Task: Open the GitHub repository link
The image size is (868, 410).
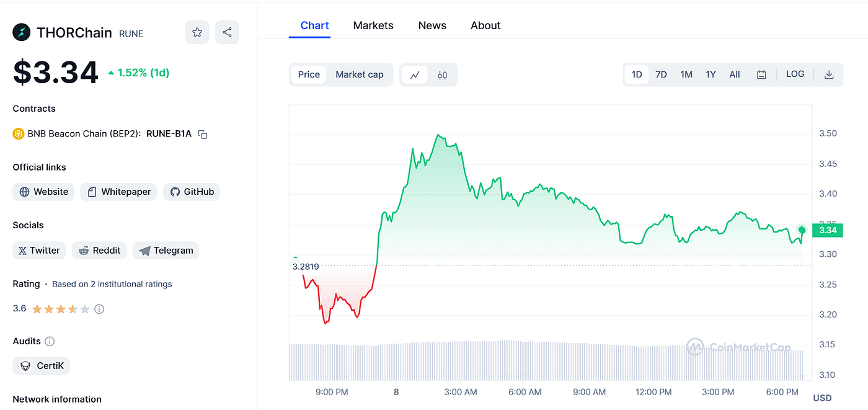Action: tap(192, 192)
